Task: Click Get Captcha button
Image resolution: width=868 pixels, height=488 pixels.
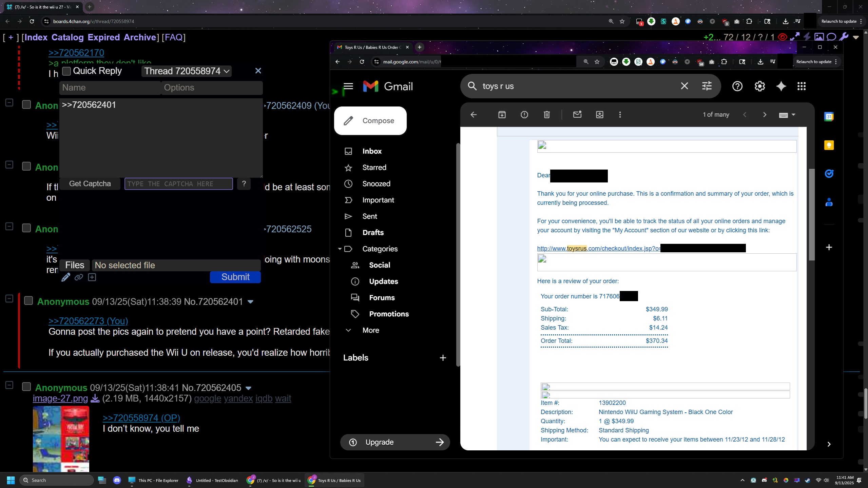Action: [90, 184]
